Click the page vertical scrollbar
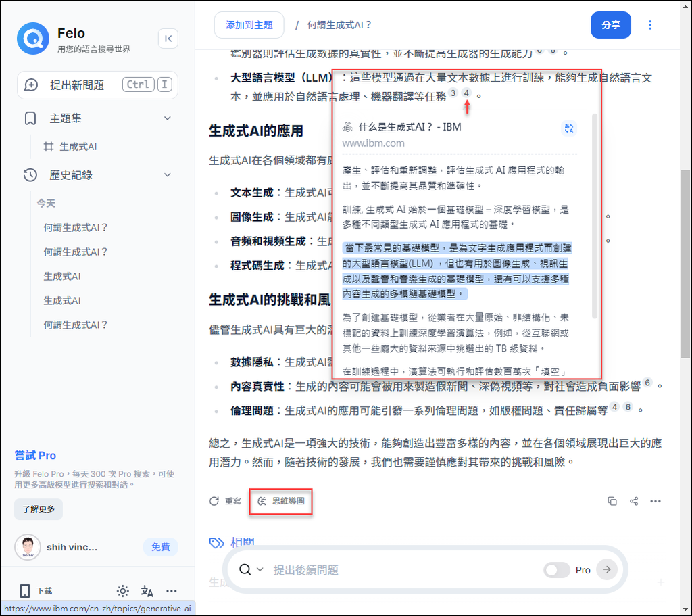Screen dimensions: 692x616 click(685, 263)
